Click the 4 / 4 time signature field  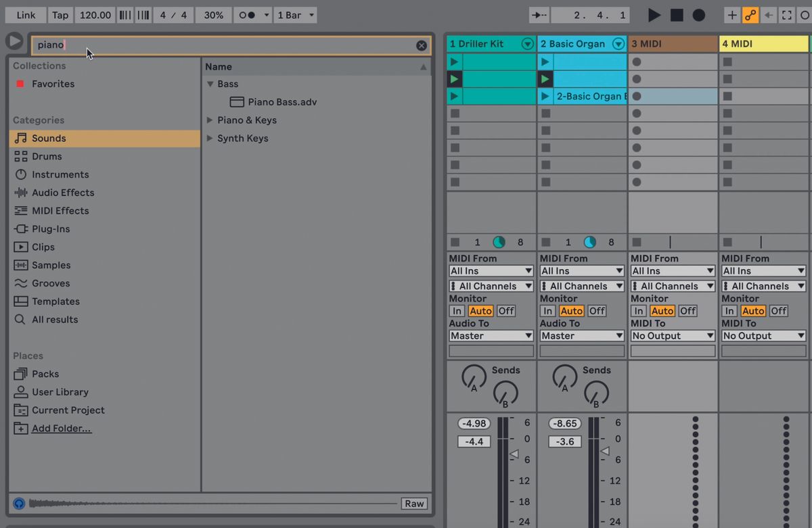(x=174, y=15)
